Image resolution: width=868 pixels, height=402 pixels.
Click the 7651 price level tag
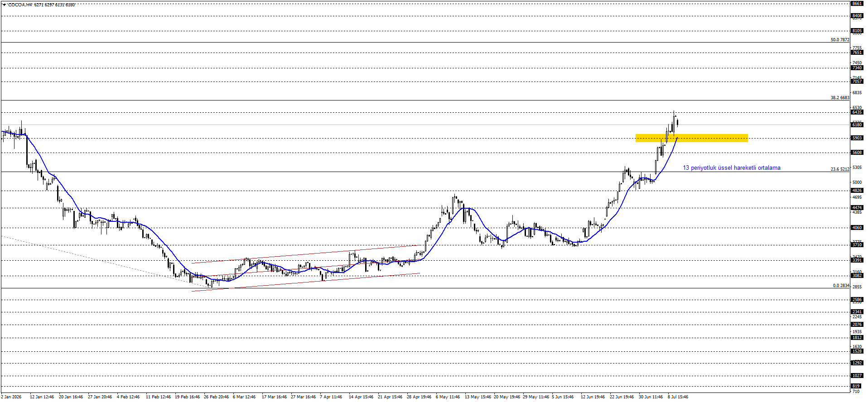click(857, 53)
